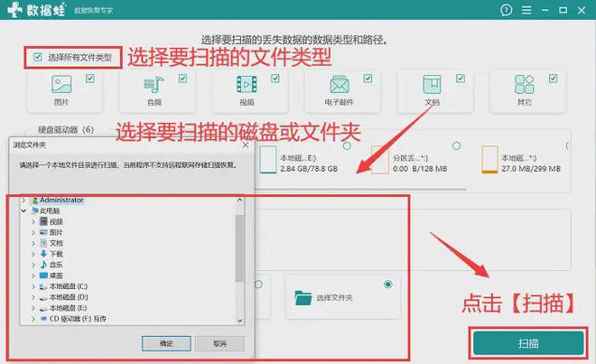
Task: Select 桌面 folder in tree
Action: (56, 275)
